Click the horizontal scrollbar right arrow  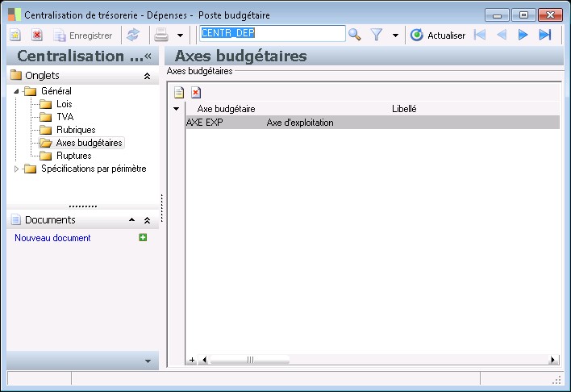[x=552, y=360]
